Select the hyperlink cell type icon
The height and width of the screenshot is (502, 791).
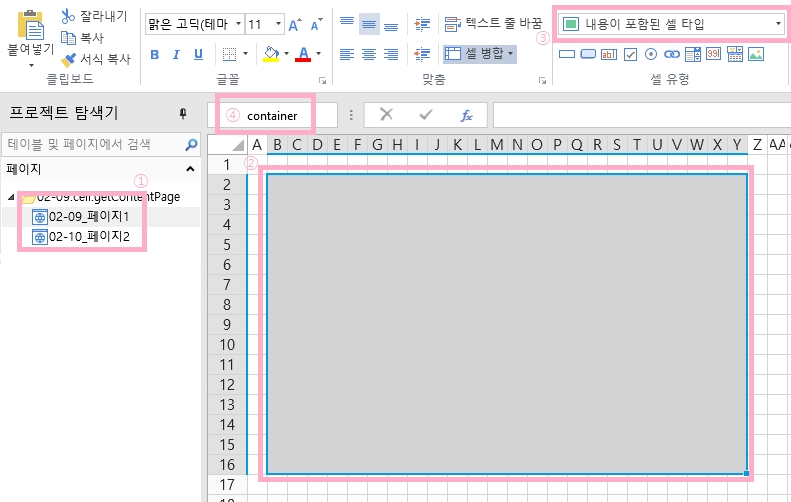click(671, 54)
